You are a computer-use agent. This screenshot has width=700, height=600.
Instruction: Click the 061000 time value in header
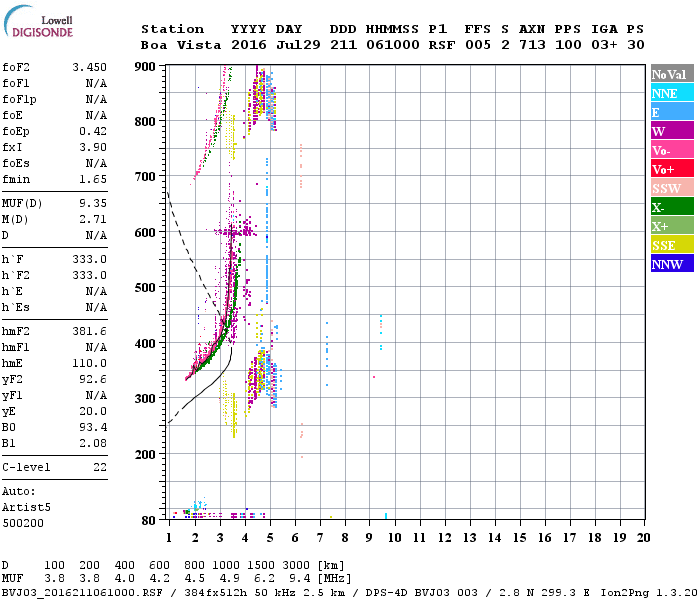(393, 45)
